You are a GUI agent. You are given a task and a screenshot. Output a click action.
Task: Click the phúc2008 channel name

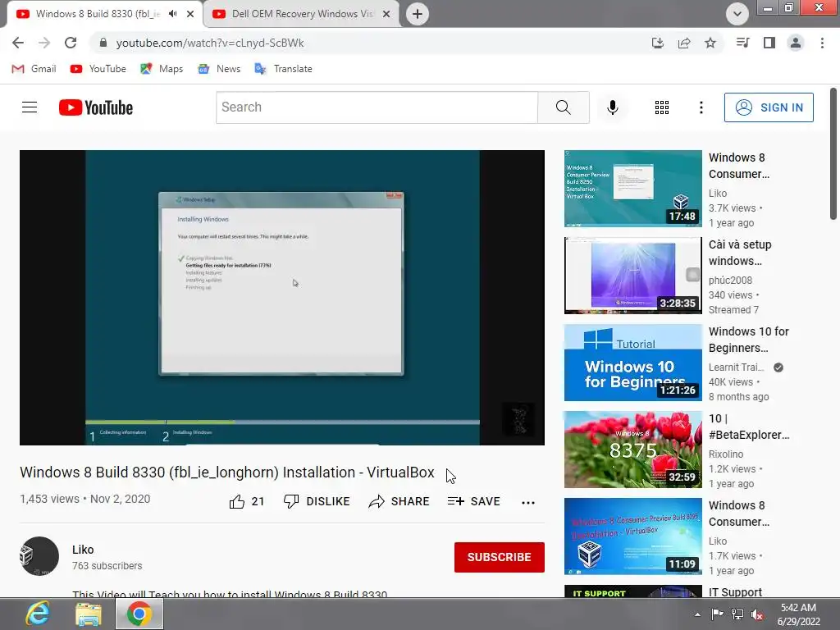point(730,281)
